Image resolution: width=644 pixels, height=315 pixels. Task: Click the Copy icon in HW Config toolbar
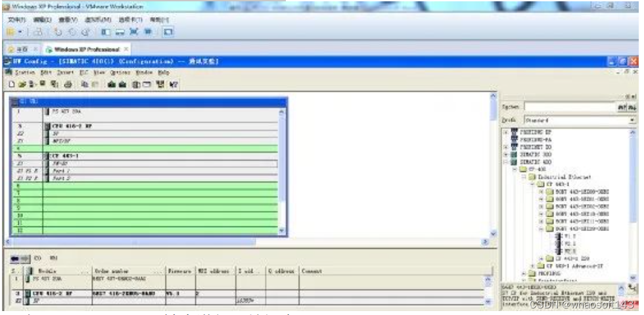point(84,85)
